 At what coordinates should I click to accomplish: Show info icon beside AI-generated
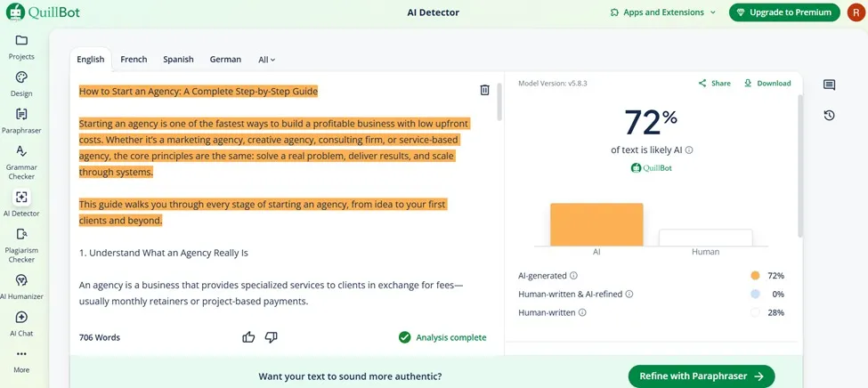click(x=573, y=276)
